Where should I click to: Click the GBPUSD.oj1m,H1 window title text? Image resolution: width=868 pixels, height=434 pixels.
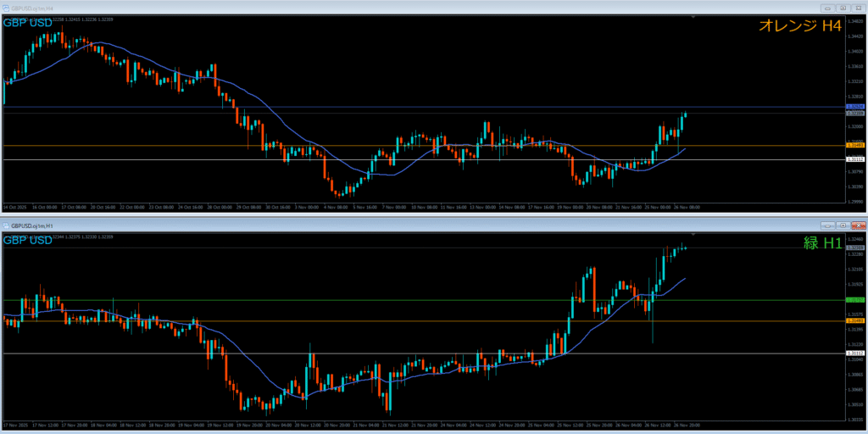click(31, 225)
